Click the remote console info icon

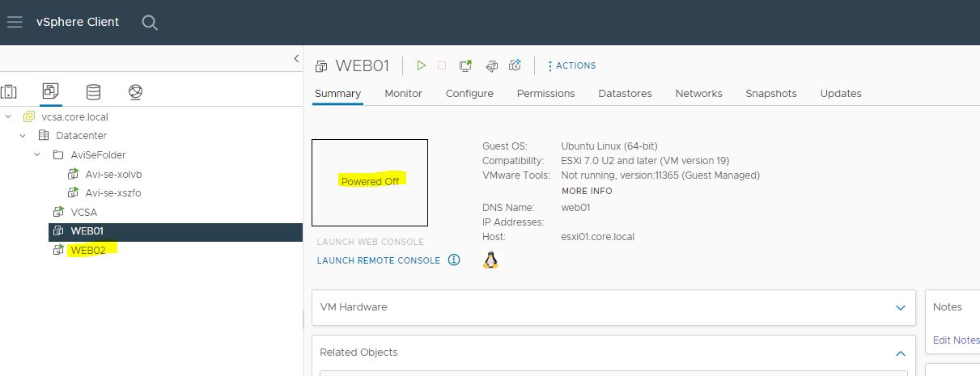(x=454, y=260)
